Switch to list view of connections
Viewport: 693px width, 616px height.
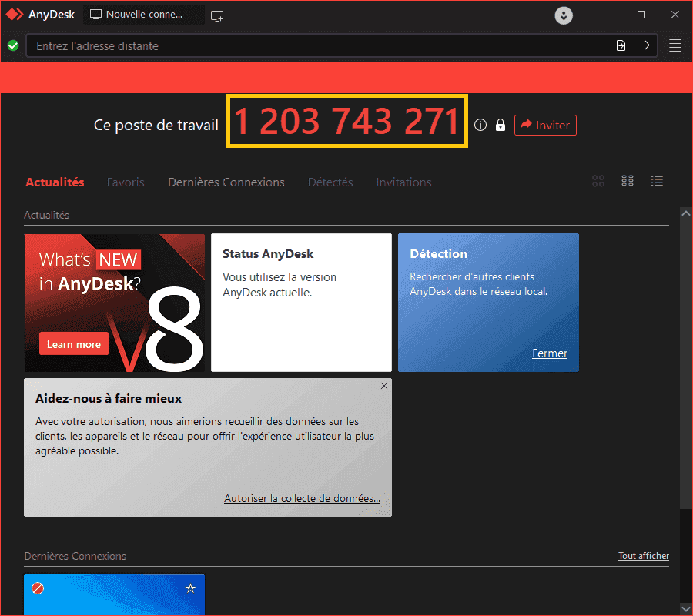(657, 181)
